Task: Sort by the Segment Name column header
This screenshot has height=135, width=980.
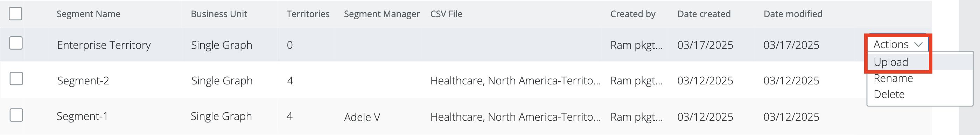Action: tap(89, 14)
